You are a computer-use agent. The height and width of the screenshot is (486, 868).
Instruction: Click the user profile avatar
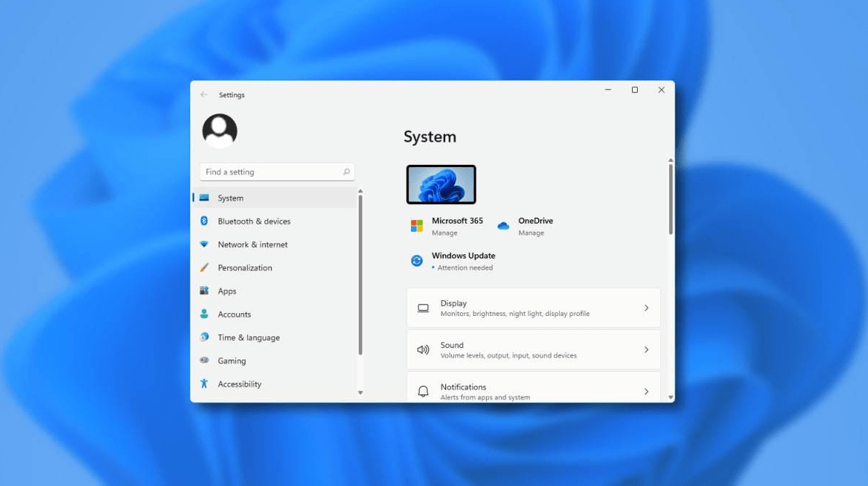220,131
